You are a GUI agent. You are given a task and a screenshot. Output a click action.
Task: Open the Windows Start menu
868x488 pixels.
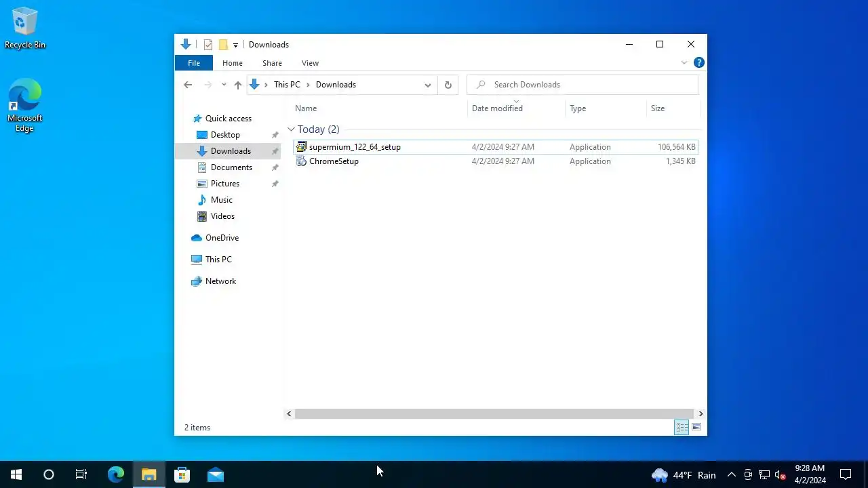pos(16,474)
